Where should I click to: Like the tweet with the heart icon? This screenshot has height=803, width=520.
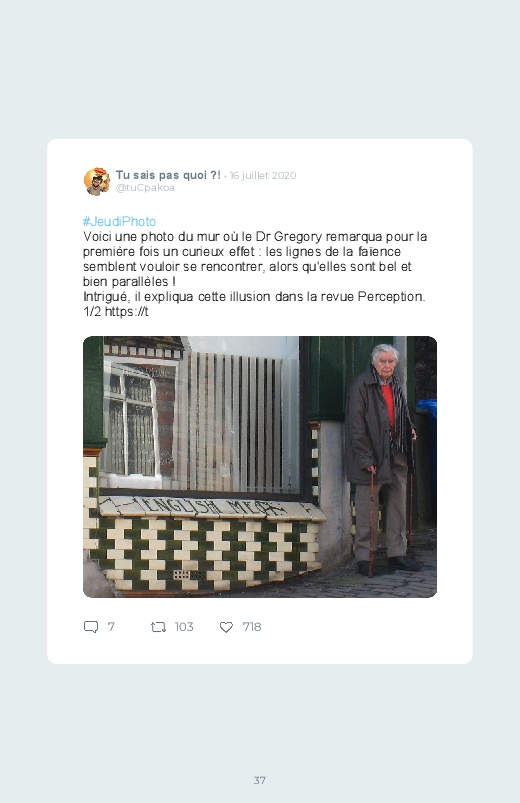[x=226, y=627]
